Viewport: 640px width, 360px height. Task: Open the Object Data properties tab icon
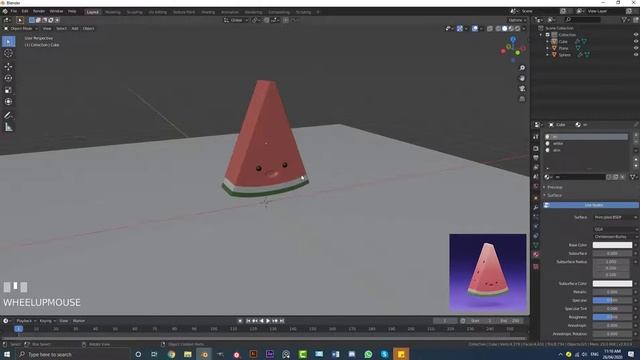click(536, 245)
